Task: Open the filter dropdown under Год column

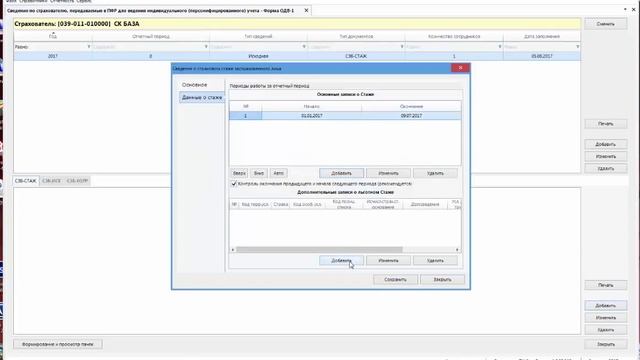Action: click(x=89, y=47)
